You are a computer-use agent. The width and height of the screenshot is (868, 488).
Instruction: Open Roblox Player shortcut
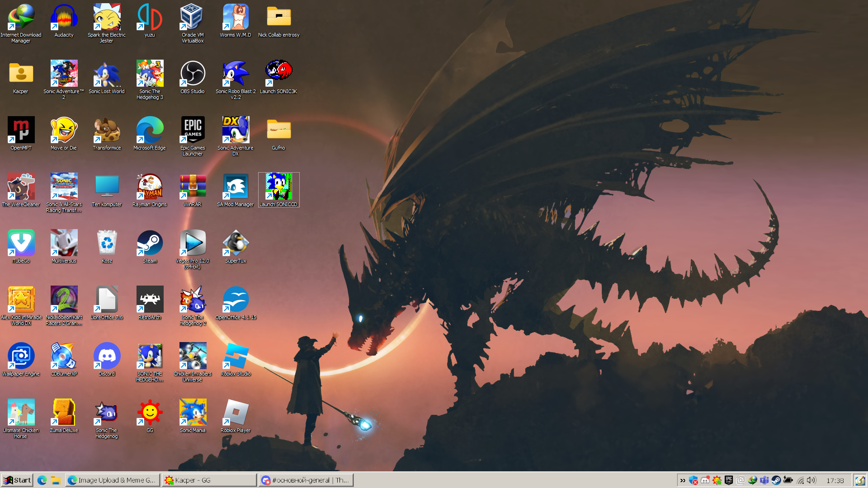point(236,416)
